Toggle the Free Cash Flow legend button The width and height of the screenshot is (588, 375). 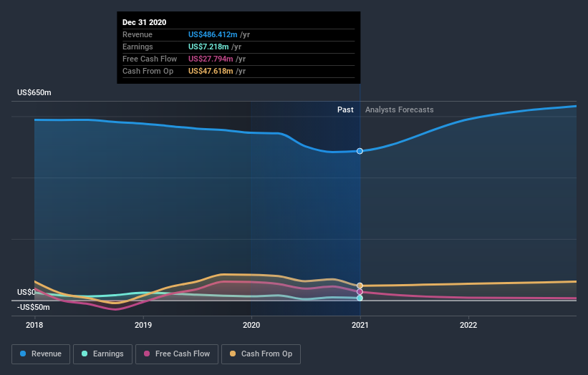(177, 354)
